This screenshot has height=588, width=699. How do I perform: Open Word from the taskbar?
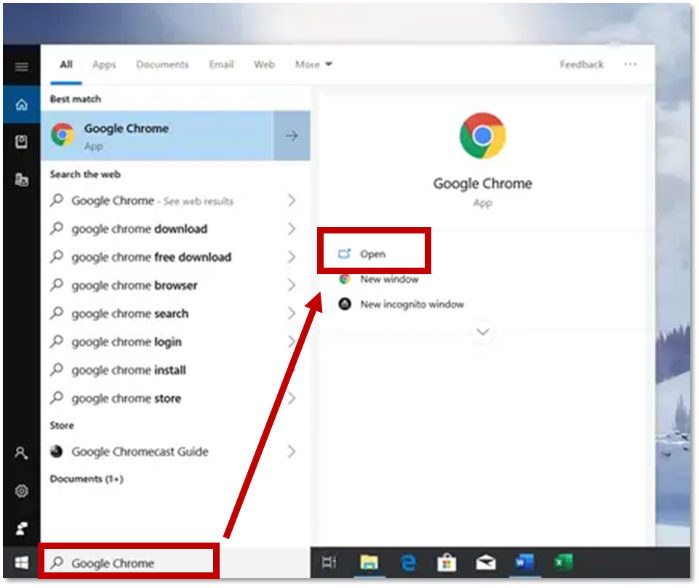[524, 563]
